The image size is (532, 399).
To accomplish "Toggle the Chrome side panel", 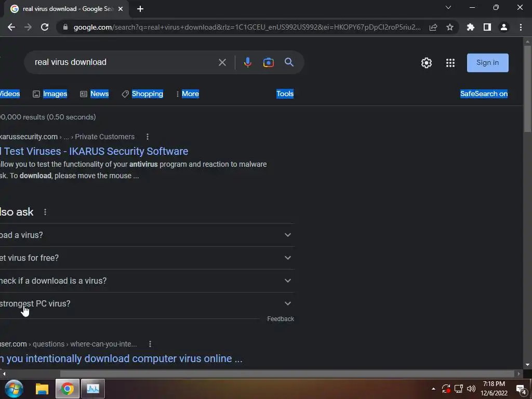I will pos(487,27).
